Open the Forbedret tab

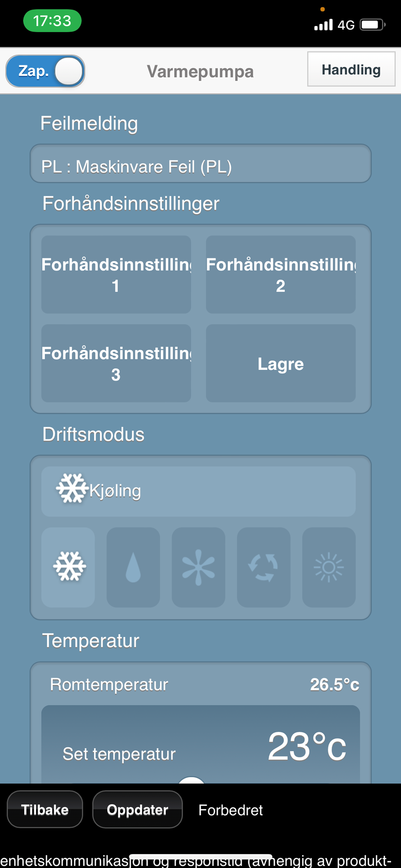pyautogui.click(x=230, y=810)
